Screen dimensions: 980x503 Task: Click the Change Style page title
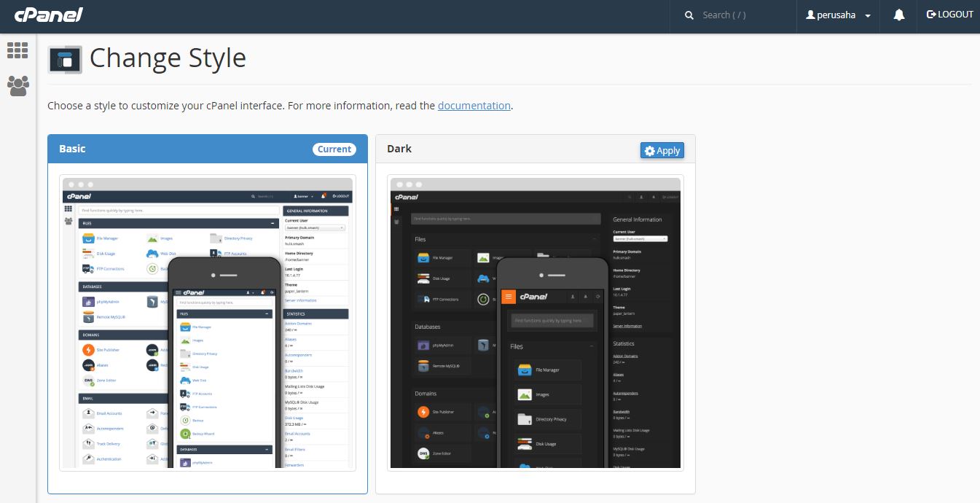[168, 58]
